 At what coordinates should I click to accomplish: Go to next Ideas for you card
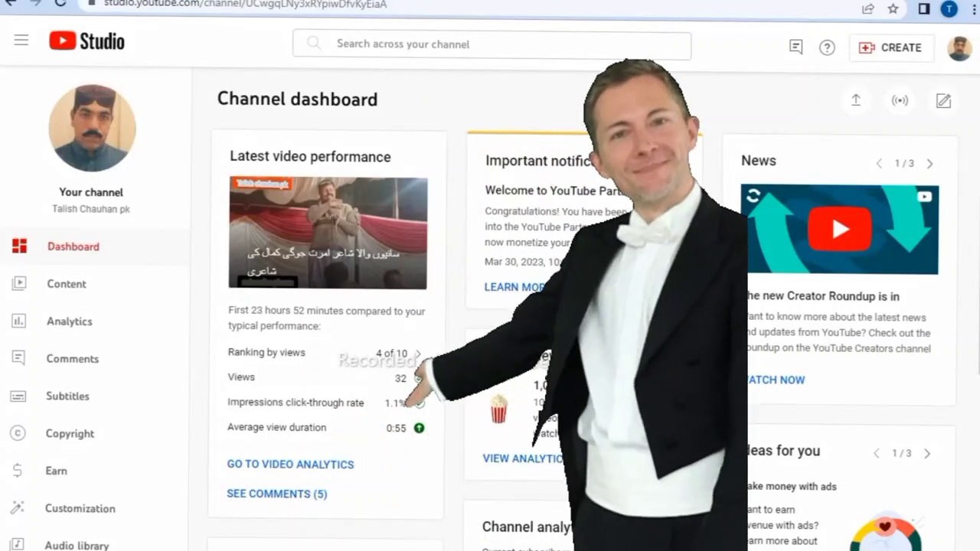927,454
